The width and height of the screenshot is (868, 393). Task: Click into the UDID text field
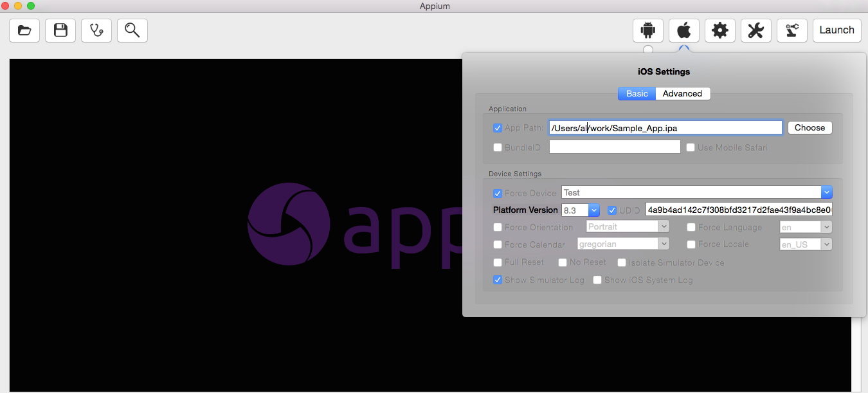[x=738, y=210]
